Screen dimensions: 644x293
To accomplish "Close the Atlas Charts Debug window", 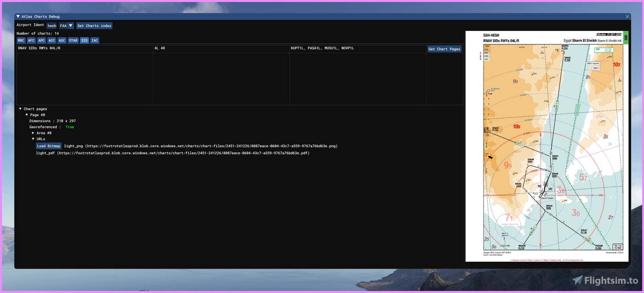I will tap(627, 17).
